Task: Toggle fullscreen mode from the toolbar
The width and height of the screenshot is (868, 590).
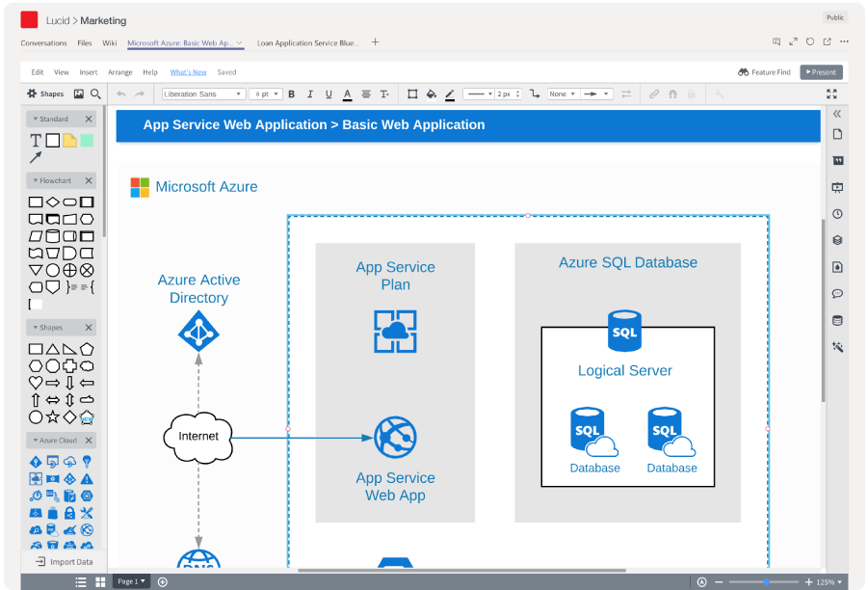Action: coord(831,94)
